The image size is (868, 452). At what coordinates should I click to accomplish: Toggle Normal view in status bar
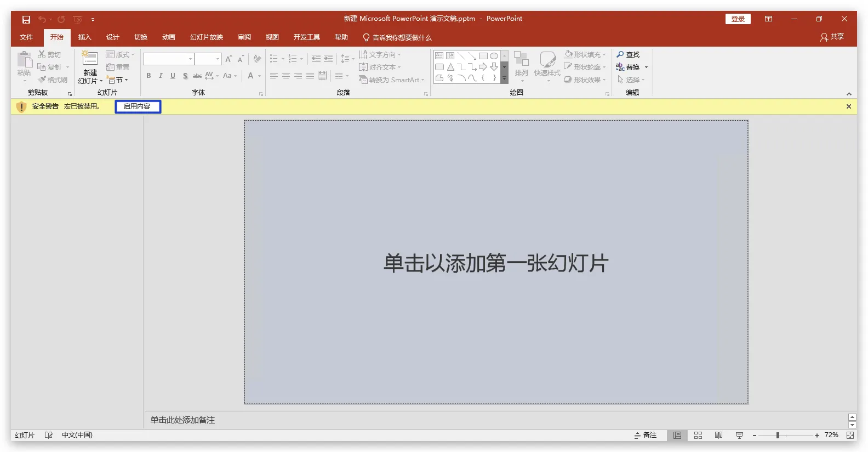tap(677, 435)
